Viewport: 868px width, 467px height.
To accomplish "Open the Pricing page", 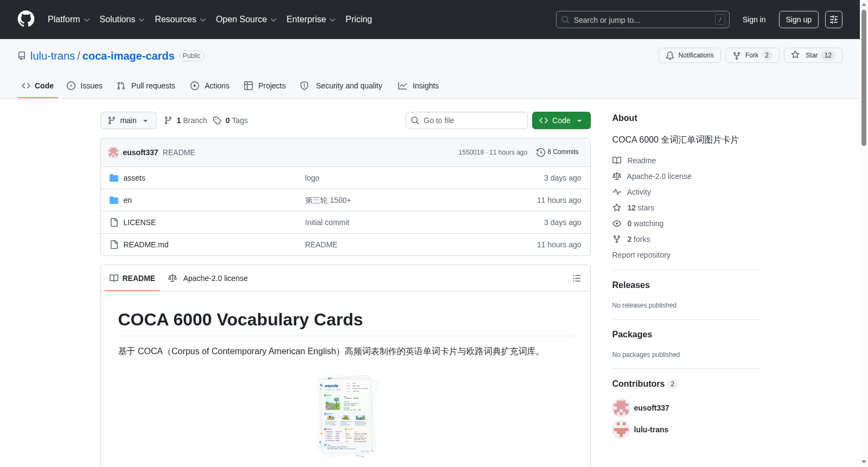I will tap(359, 20).
